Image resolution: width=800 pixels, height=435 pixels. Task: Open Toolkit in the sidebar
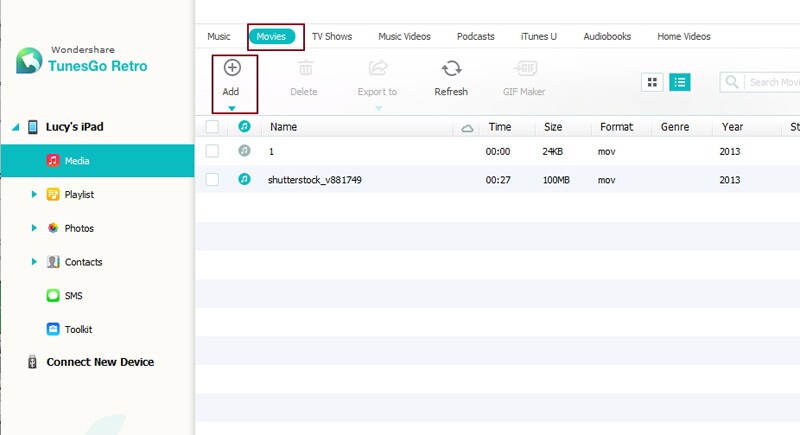pyautogui.click(x=79, y=329)
